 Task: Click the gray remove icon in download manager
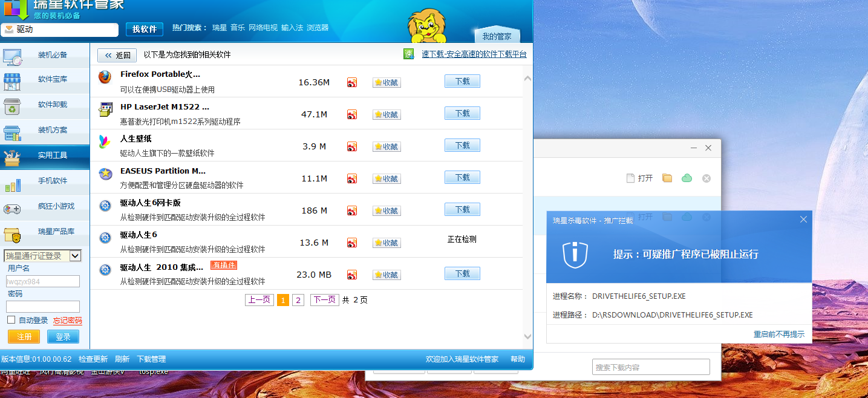coord(706,178)
